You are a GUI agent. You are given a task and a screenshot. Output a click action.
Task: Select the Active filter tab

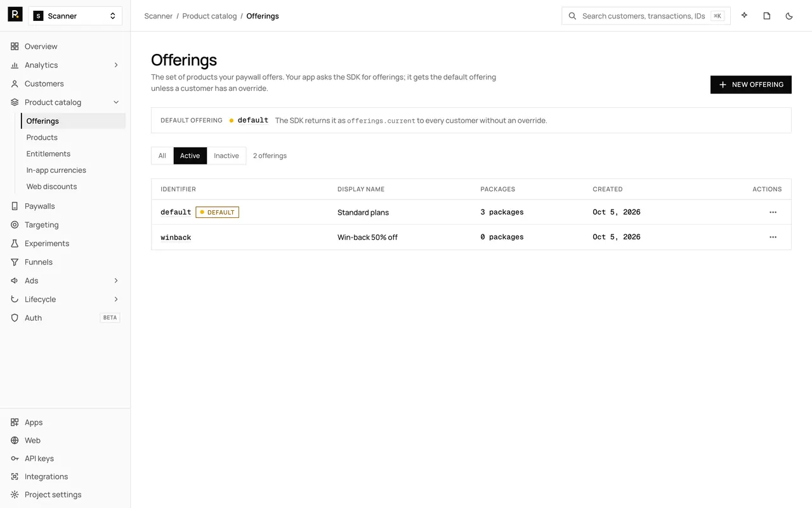[190, 156]
